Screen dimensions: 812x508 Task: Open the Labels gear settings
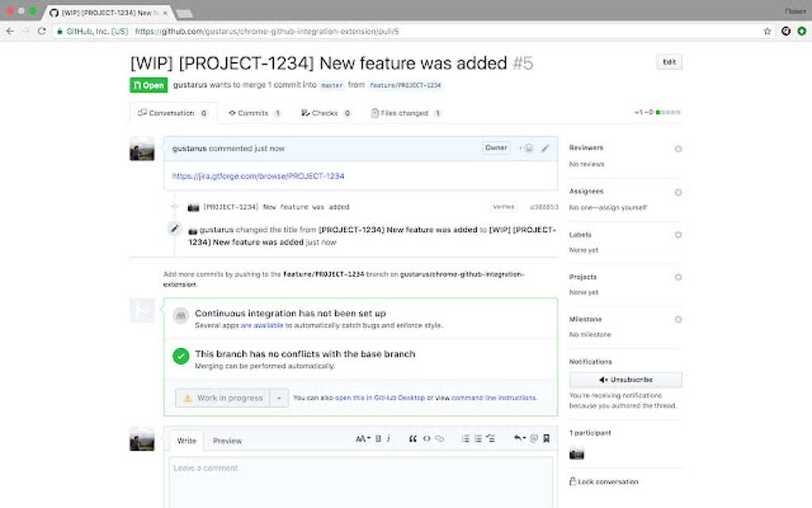[677, 235]
